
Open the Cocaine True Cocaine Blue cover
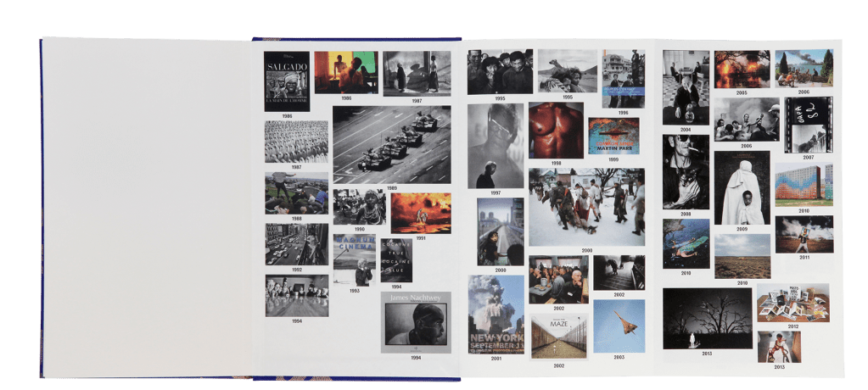pyautogui.click(x=396, y=260)
